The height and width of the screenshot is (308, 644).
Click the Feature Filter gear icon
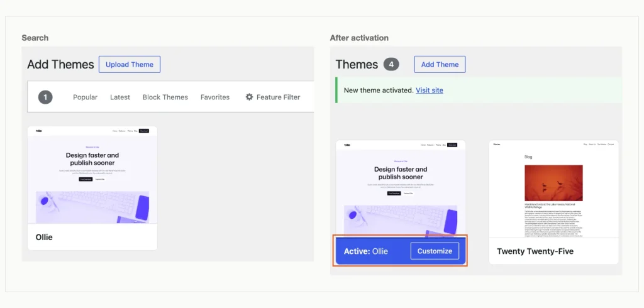click(x=249, y=97)
